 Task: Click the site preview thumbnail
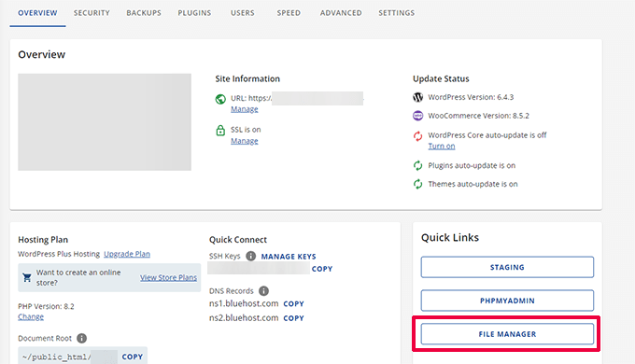tap(105, 122)
